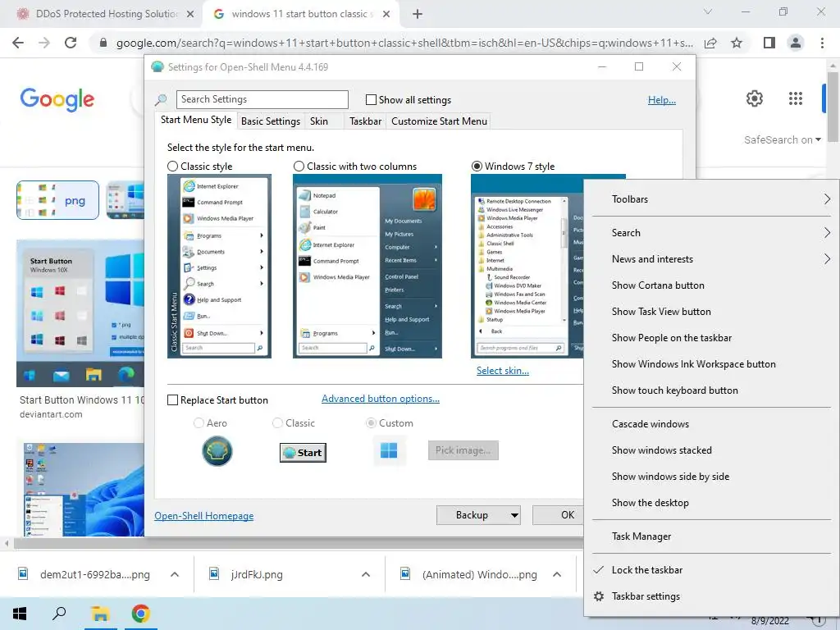Close the DDoS Protected Hosting tab
This screenshot has height=630, width=840.
[x=190, y=14]
